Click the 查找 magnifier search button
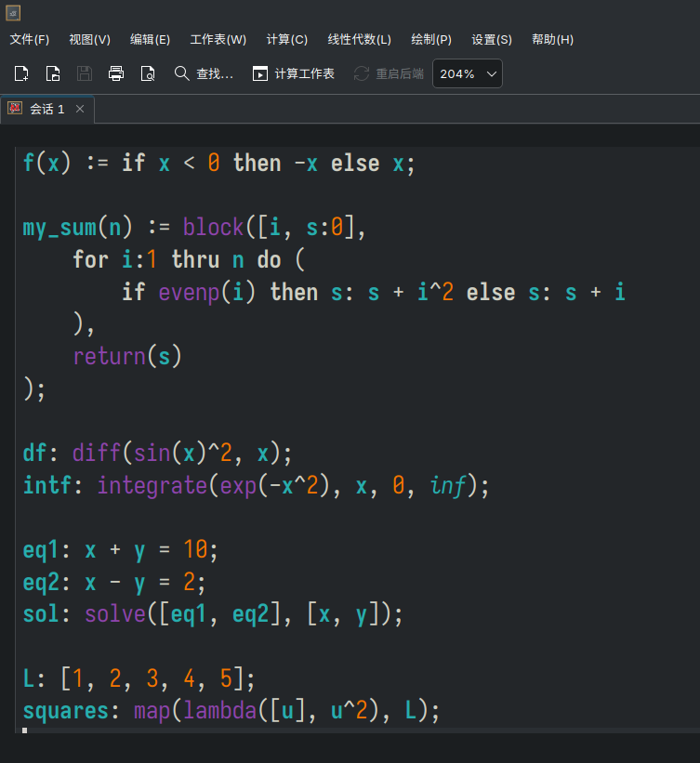This screenshot has width=700, height=763. point(204,73)
